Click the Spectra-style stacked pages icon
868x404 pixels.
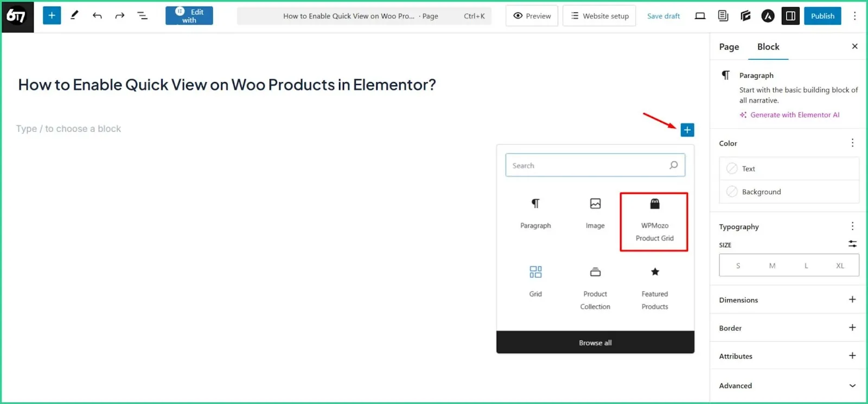(x=745, y=16)
